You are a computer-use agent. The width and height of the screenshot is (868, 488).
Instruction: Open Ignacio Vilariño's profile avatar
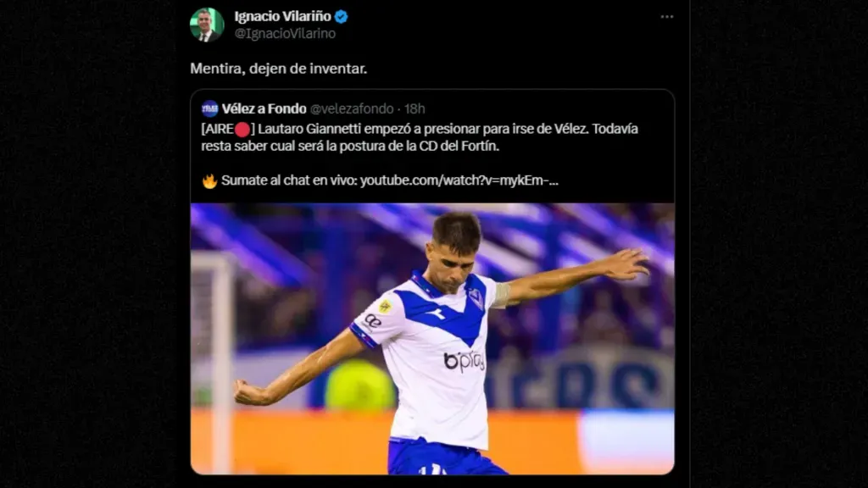pos(207,25)
